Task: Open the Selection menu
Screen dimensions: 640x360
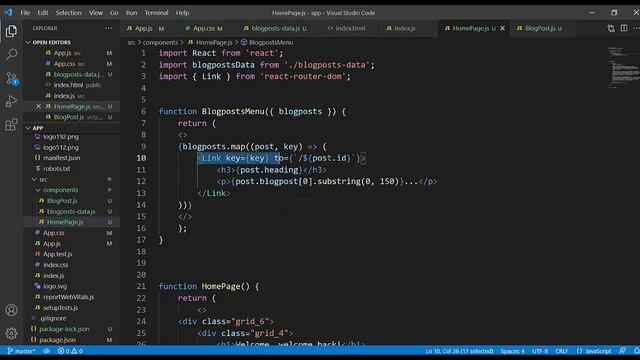Action: click(68, 13)
